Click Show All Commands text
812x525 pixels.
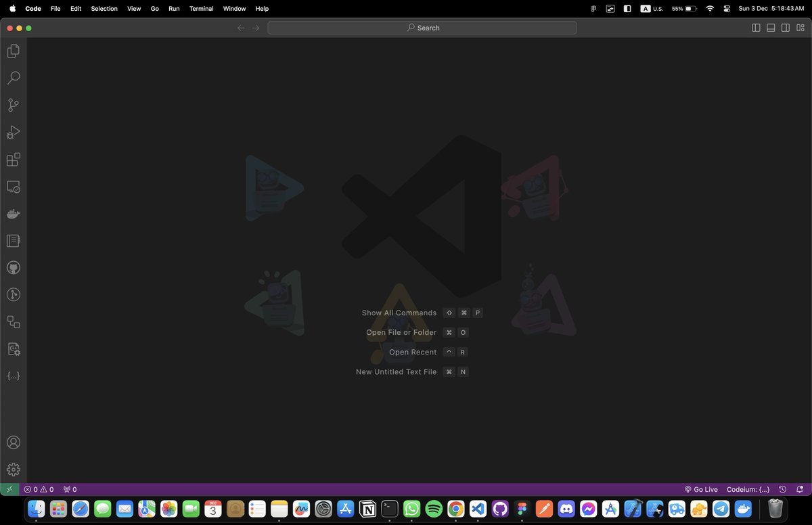pos(399,313)
